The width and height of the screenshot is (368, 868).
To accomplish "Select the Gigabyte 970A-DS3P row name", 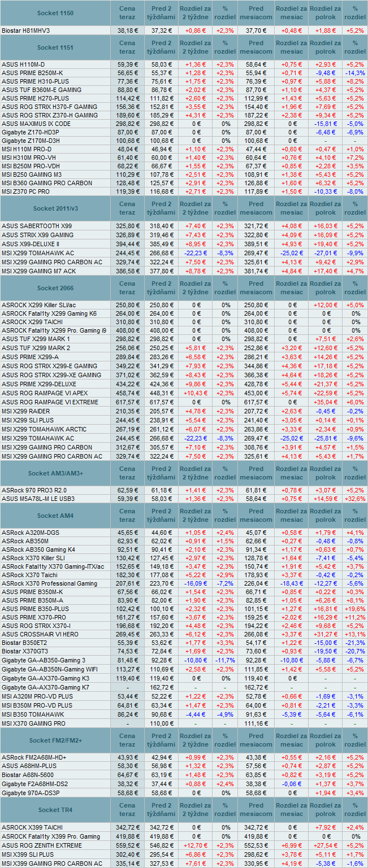I will coord(30,792).
